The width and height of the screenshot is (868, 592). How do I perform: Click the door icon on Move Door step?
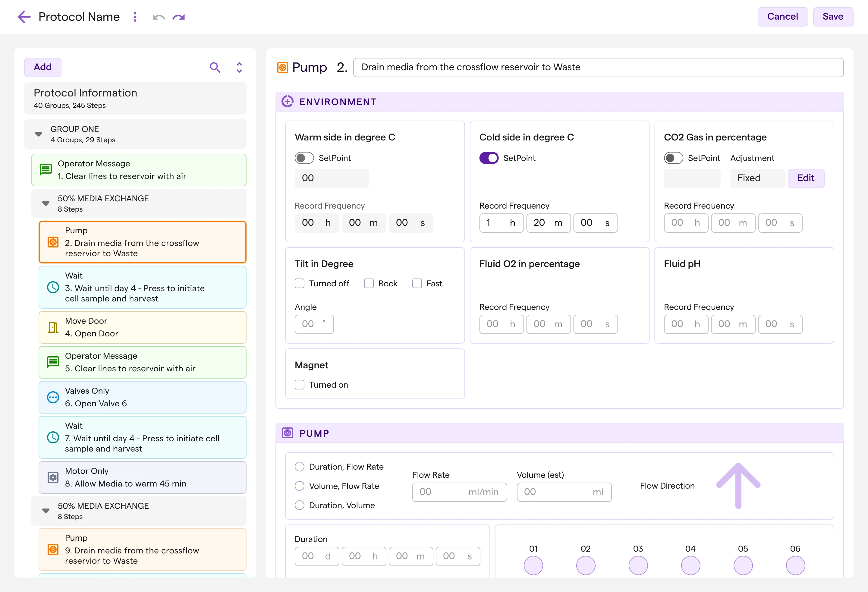click(53, 327)
